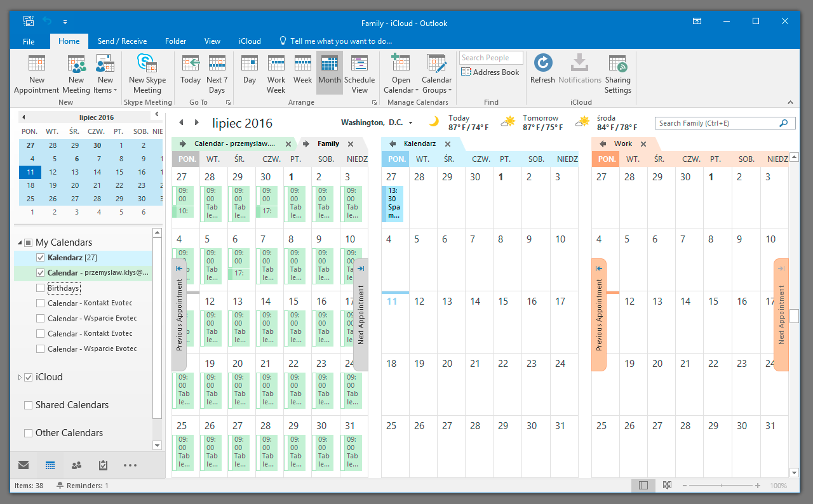
Task: Open the Washington, D.C. location dropdown
Action: (411, 123)
